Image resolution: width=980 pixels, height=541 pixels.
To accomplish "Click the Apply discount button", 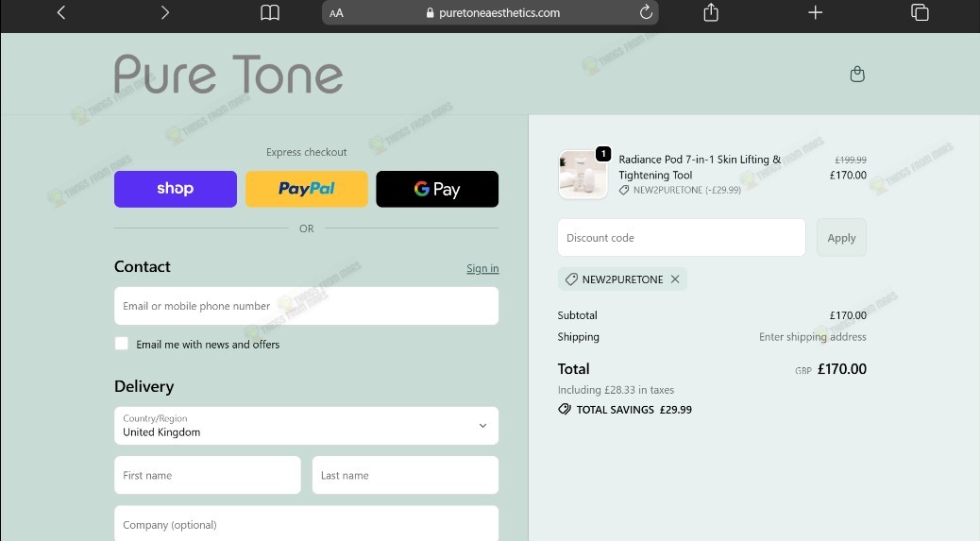I will pyautogui.click(x=841, y=237).
